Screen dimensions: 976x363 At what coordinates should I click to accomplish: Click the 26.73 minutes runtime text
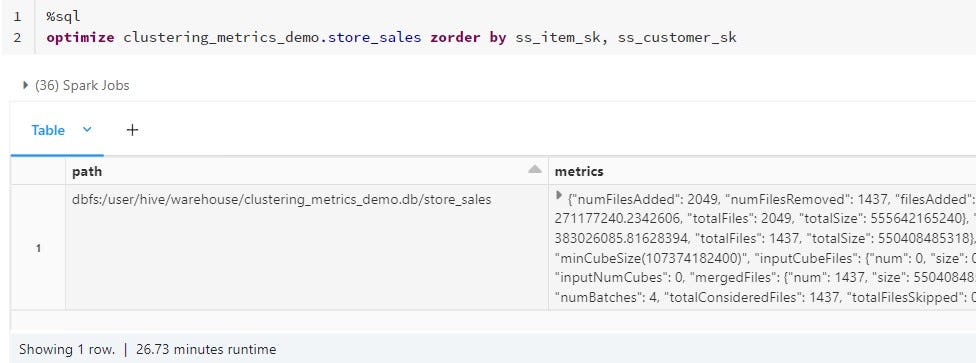[x=206, y=349]
